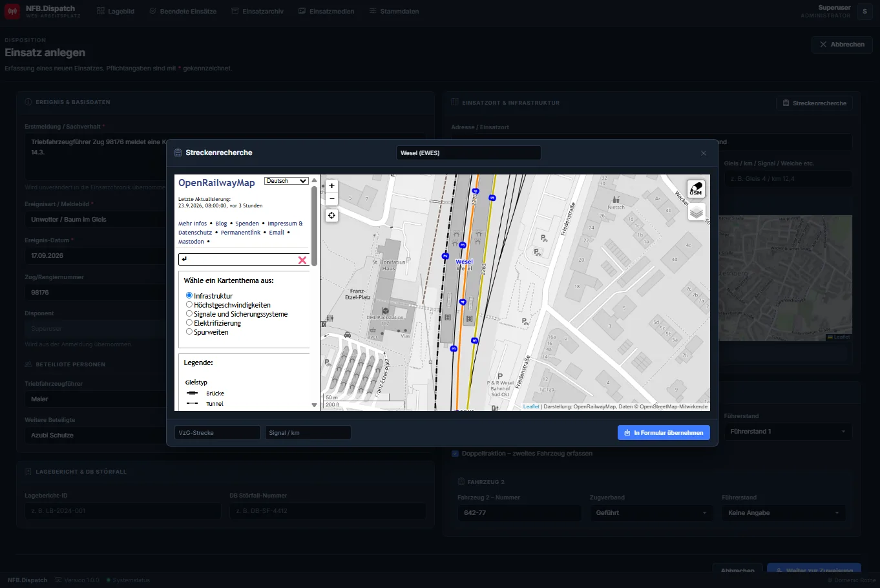Open the Spenden link
This screenshot has height=588, width=880.
(x=247, y=224)
